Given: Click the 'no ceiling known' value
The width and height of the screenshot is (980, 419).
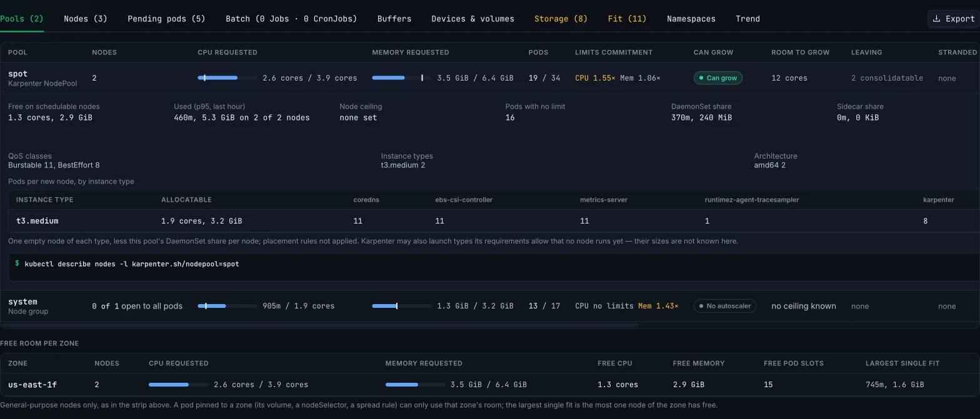Looking at the screenshot, I should point(804,306).
